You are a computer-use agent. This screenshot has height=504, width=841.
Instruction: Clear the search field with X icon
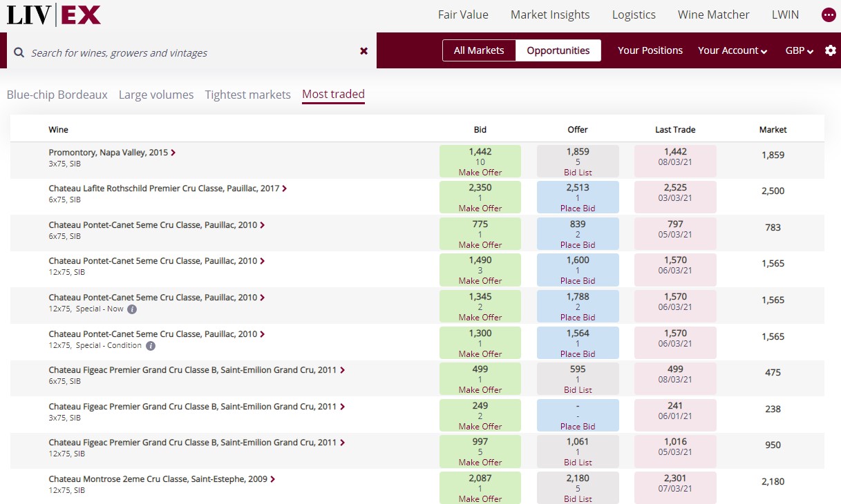tap(363, 51)
